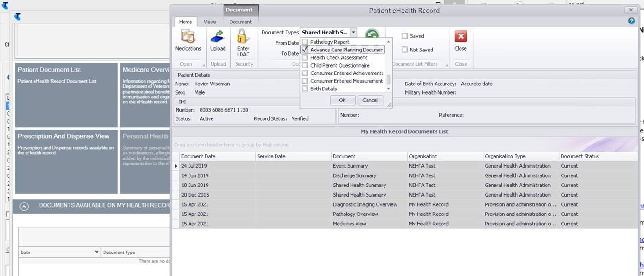
Task: Open the Personal Health tile
Action: tap(145, 162)
